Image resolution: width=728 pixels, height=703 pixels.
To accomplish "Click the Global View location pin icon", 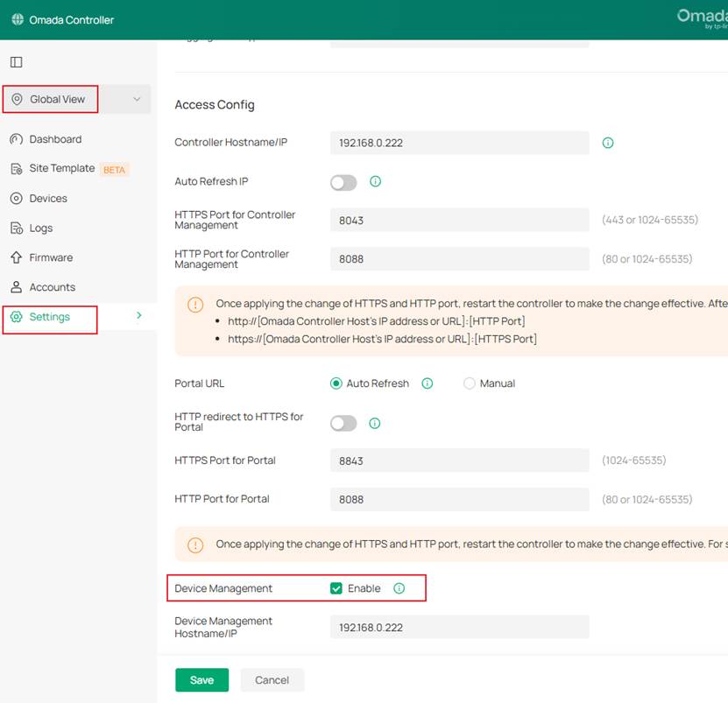I will tap(17, 99).
